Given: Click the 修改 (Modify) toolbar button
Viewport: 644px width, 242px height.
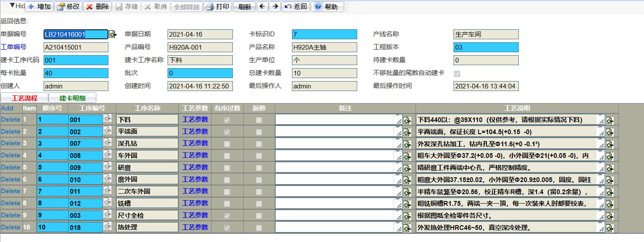Looking at the screenshot, I should point(68,7).
